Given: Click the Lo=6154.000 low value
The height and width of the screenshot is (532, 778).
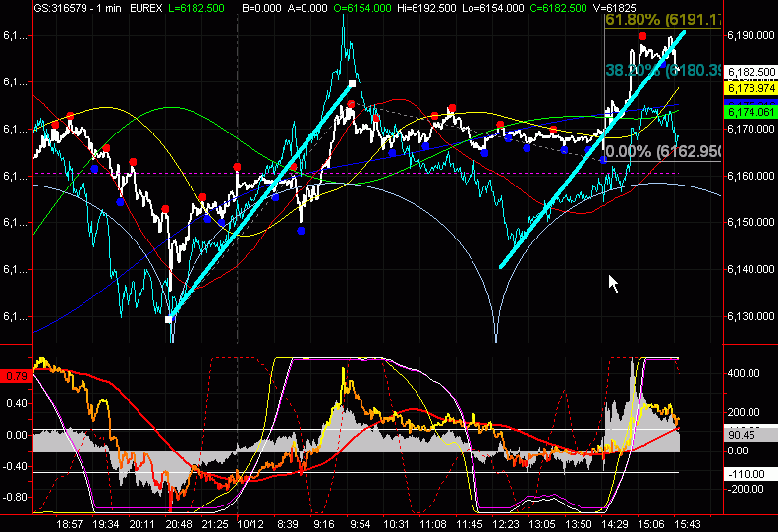Looking at the screenshot, I should [x=492, y=8].
